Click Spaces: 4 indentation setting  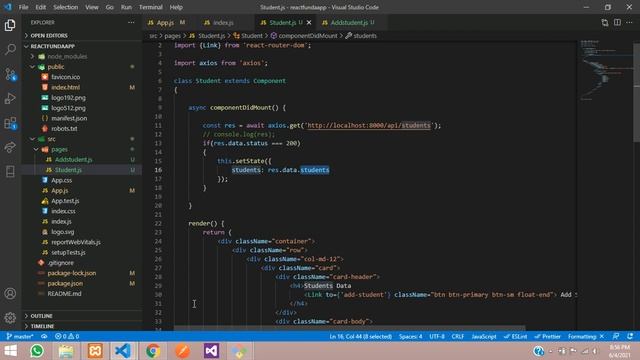(411, 336)
